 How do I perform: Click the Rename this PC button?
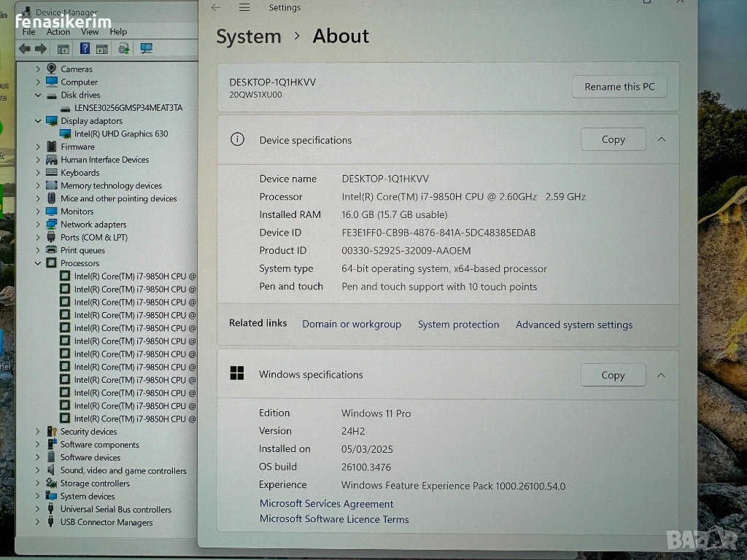619,87
